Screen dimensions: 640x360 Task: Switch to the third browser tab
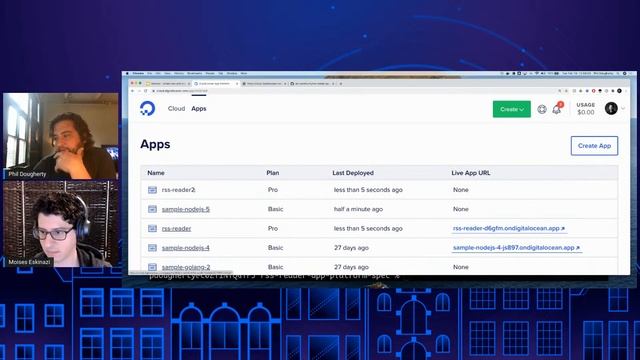tap(264, 84)
